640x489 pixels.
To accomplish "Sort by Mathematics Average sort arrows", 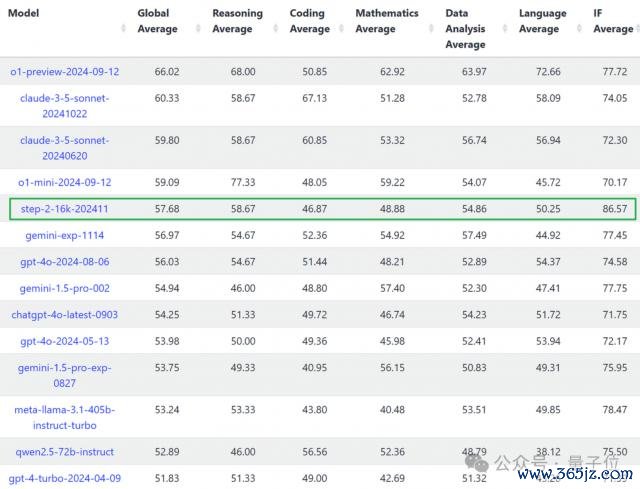I will [x=431, y=29].
